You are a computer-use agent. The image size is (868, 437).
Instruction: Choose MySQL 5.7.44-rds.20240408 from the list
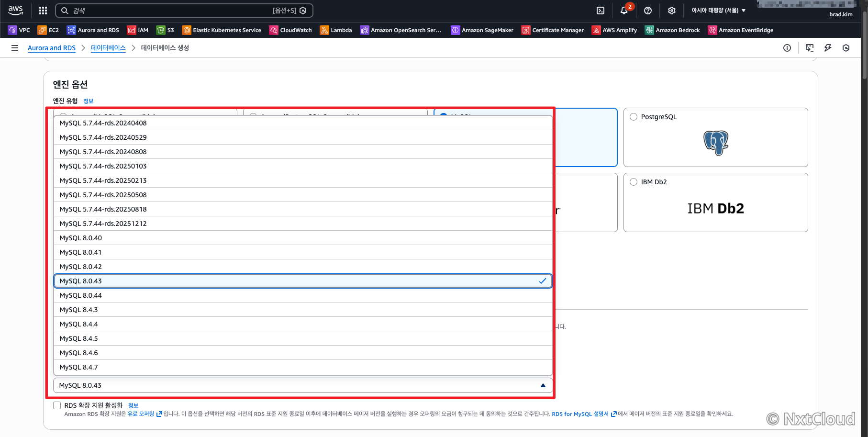(x=303, y=123)
